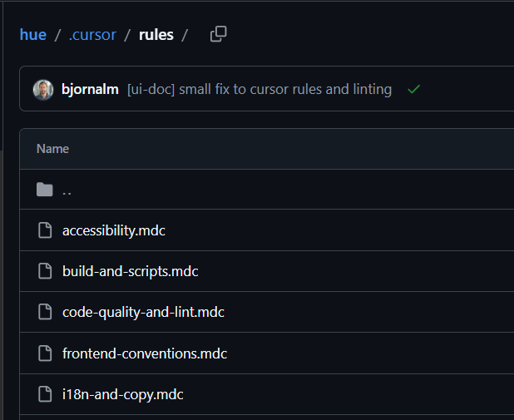Open the latest commit message about cursor rules
The image size is (514, 420).
tap(259, 89)
